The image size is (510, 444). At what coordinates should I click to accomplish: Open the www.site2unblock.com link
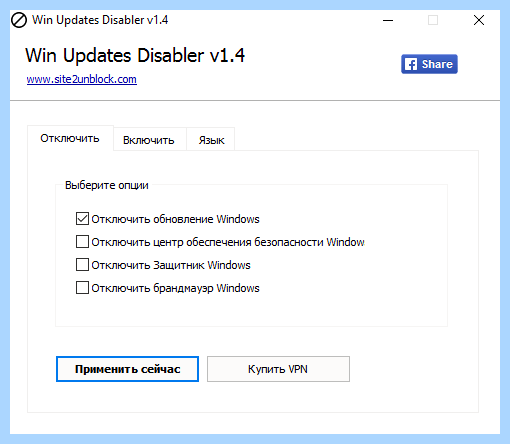pyautogui.click(x=82, y=79)
